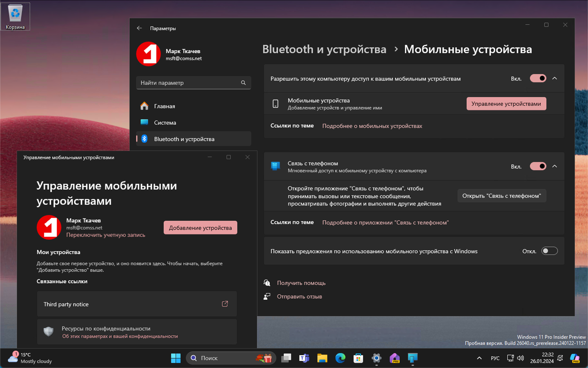Click the System monitor icon in sidebar
The width and height of the screenshot is (588, 368).
coord(144,122)
